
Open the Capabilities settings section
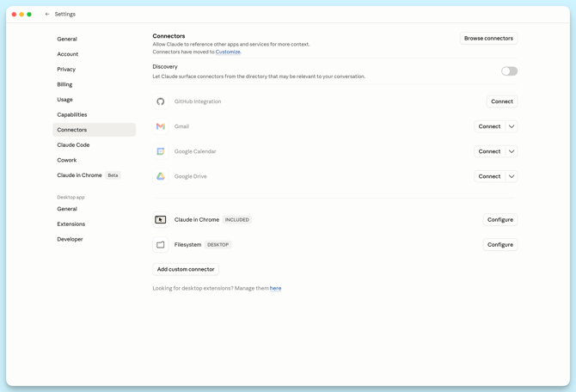[94, 114]
